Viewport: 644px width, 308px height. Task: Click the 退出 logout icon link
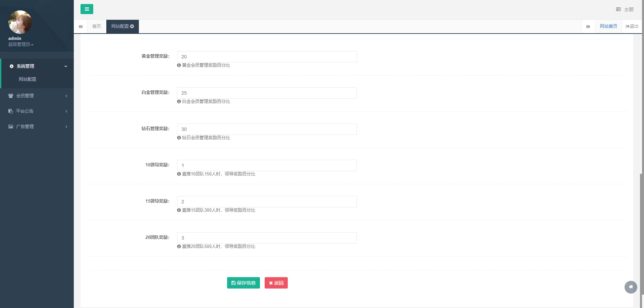[x=632, y=26]
